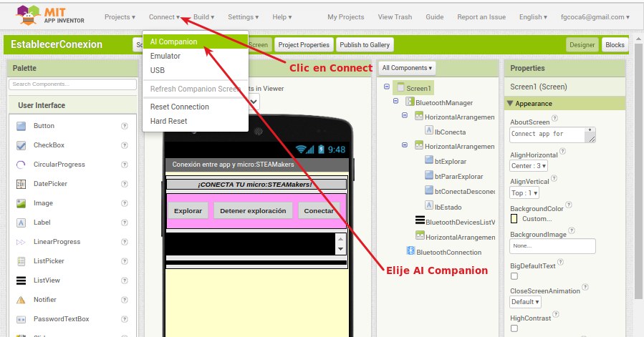Viewport: 644px width, 337px height.
Task: Collapse the Screen1 tree node
Action: pos(387,87)
